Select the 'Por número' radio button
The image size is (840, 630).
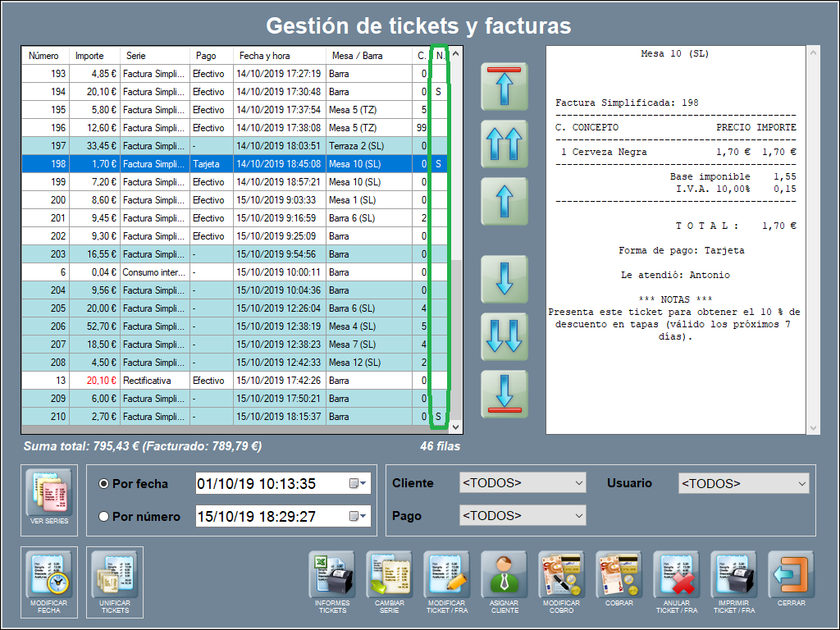click(104, 517)
